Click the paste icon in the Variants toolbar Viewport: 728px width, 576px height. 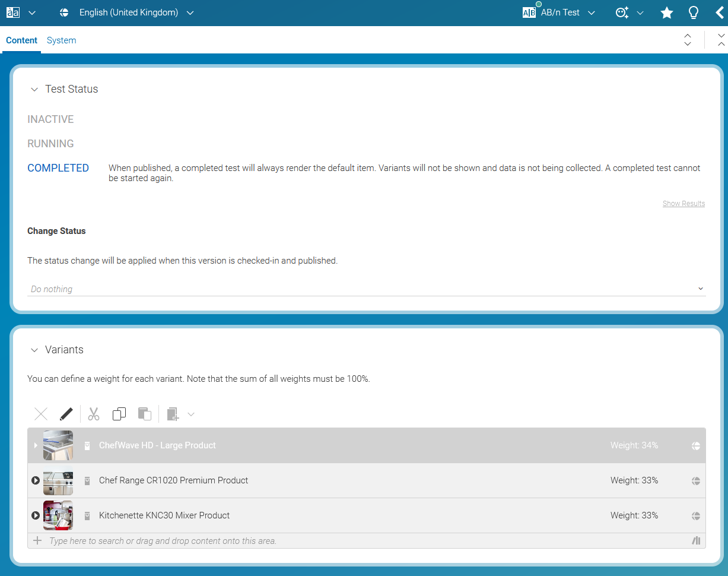(145, 414)
